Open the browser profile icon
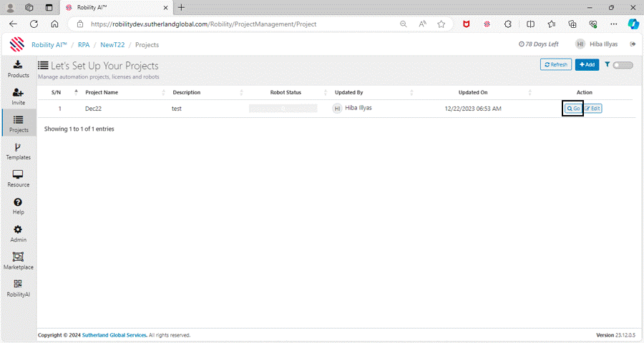The image size is (644, 343). tap(10, 7)
